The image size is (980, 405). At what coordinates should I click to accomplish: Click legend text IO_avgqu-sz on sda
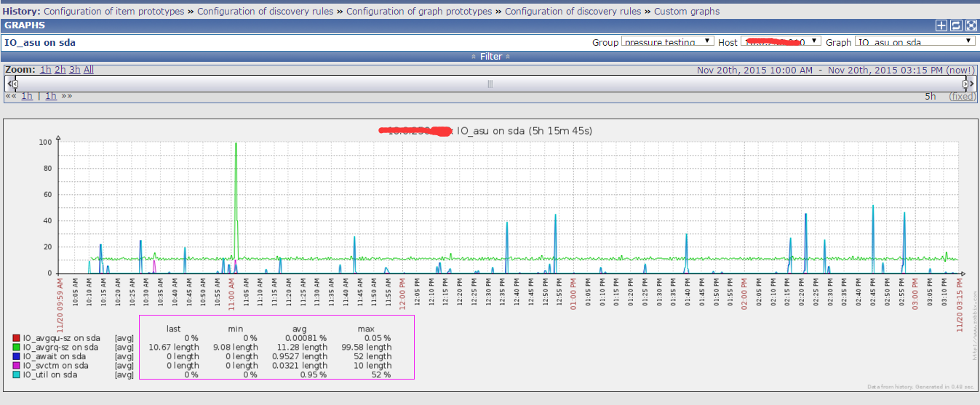click(x=62, y=338)
